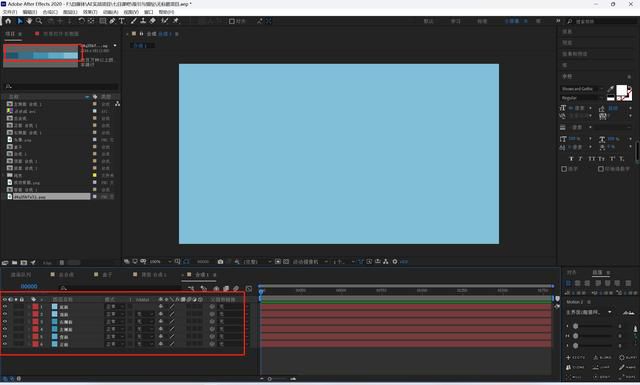Click the eyedropper in the Character panel

[x=610, y=89]
